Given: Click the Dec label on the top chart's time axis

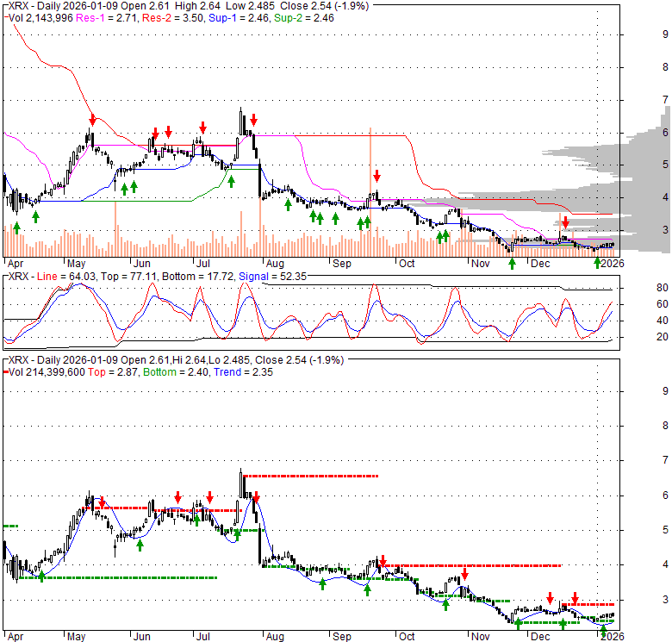Looking at the screenshot, I should point(540,263).
